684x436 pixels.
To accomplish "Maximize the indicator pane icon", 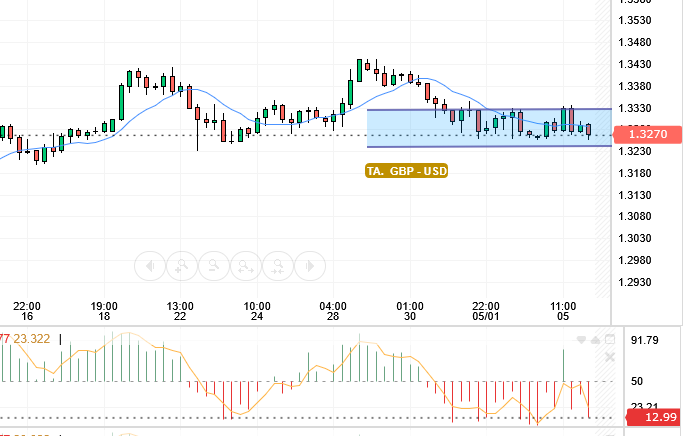I will click(x=610, y=340).
